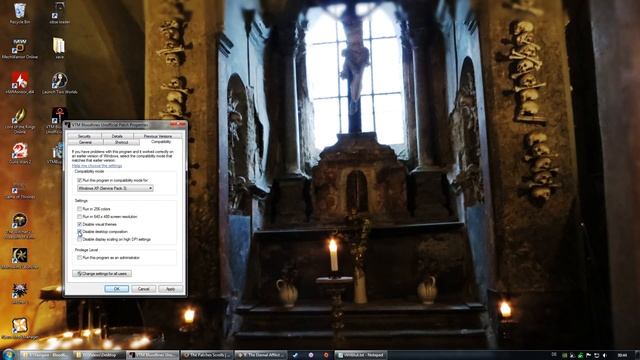The image size is (640, 360).
Task: Switch to the Security tab
Action: pos(84,136)
